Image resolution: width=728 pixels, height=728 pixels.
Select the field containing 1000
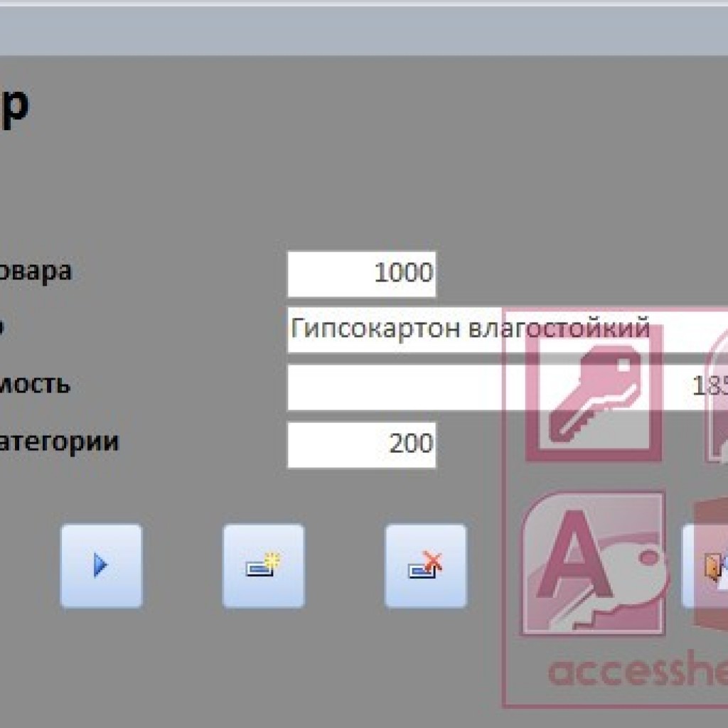[x=362, y=274]
